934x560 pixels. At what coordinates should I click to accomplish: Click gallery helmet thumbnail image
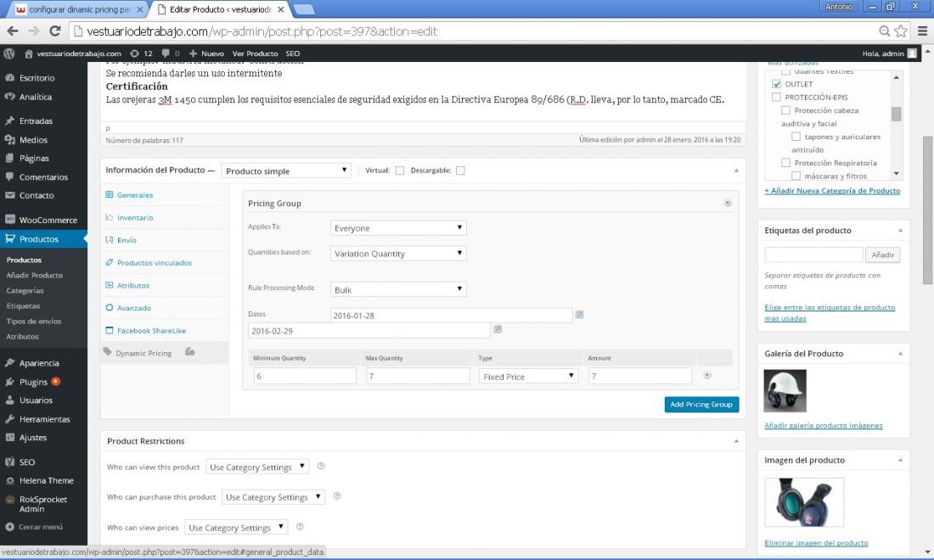coord(785,391)
